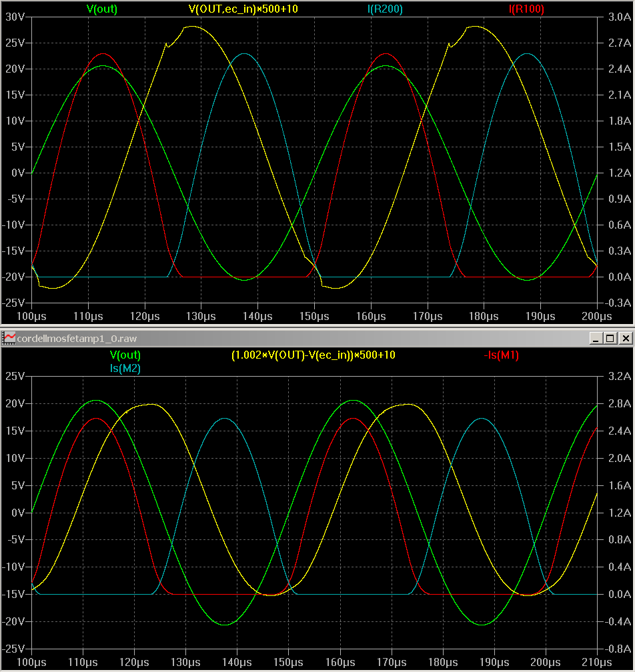Click the V(out) label in bottom plot
Screen dimensions: 635x672
pos(125,355)
